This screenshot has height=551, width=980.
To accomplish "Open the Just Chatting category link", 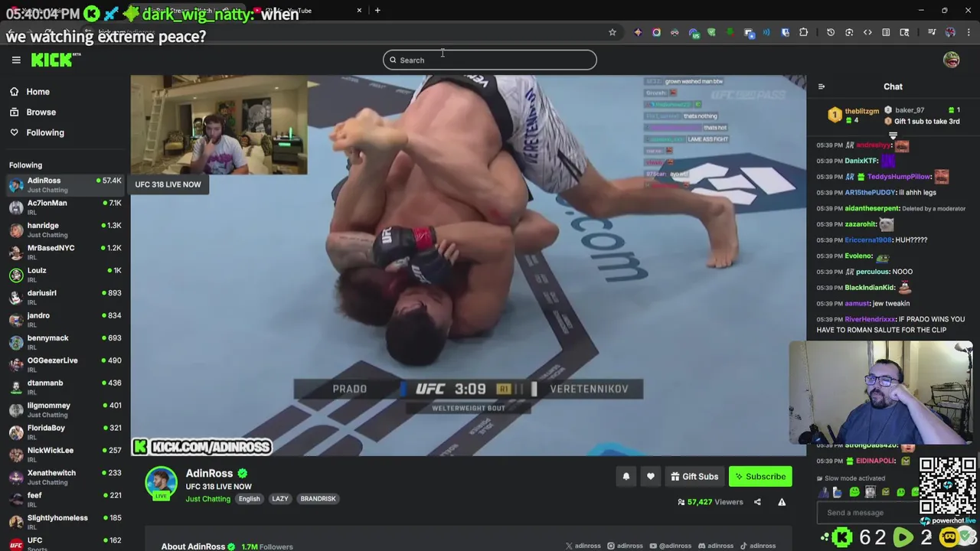I will (207, 499).
